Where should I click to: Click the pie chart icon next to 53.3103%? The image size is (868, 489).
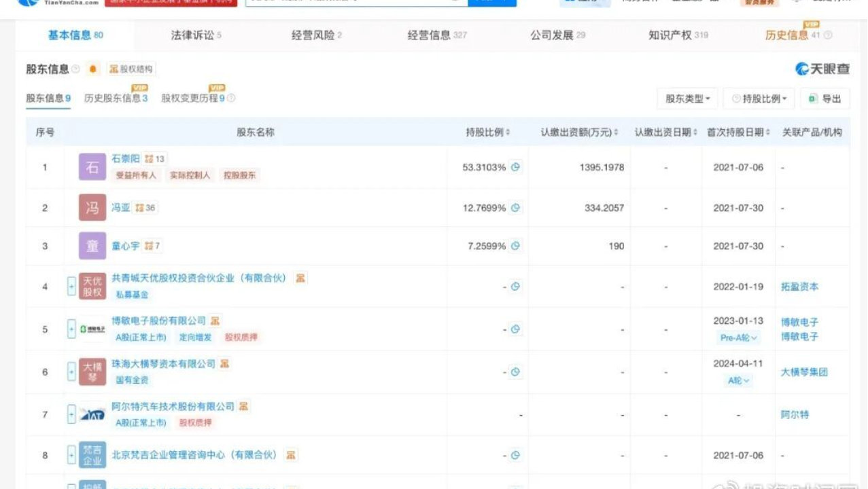pyautogui.click(x=515, y=167)
